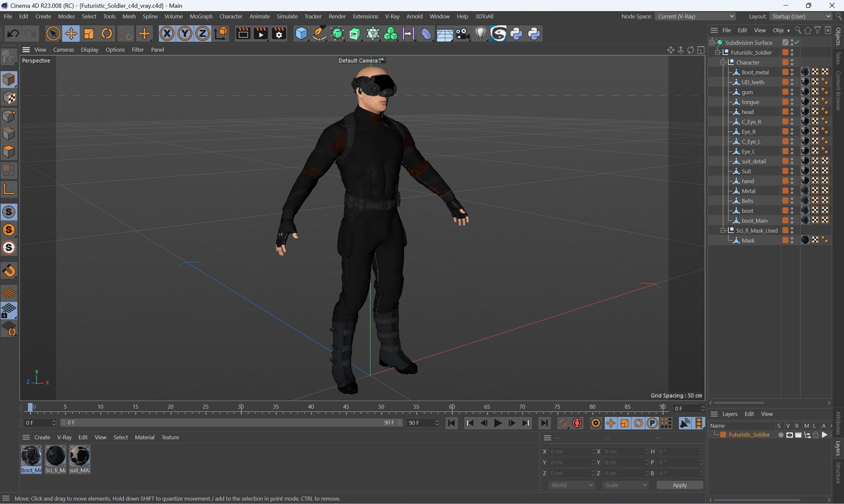
Task: Open the World coordinate dropdown
Action: [x=572, y=485]
